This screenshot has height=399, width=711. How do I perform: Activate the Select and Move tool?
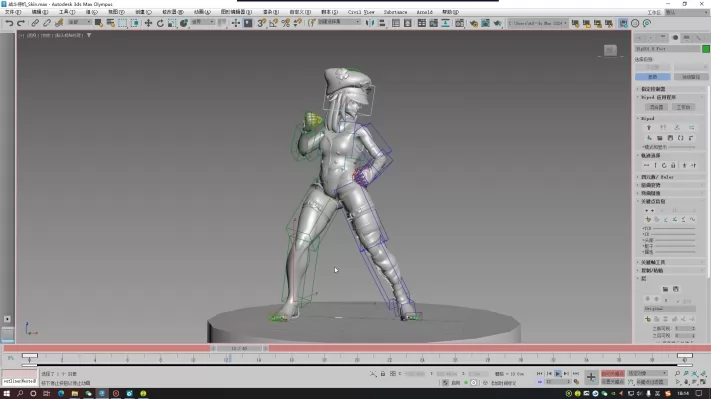coord(148,23)
